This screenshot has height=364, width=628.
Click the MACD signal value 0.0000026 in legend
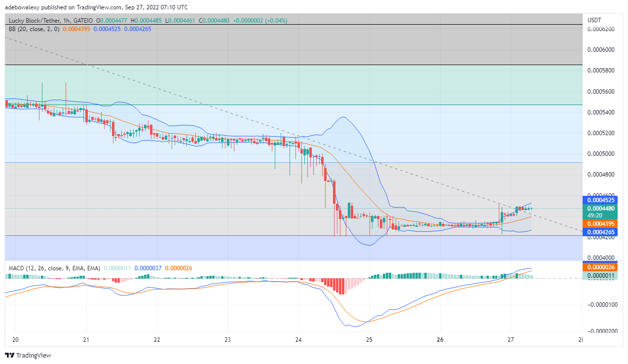179,268
